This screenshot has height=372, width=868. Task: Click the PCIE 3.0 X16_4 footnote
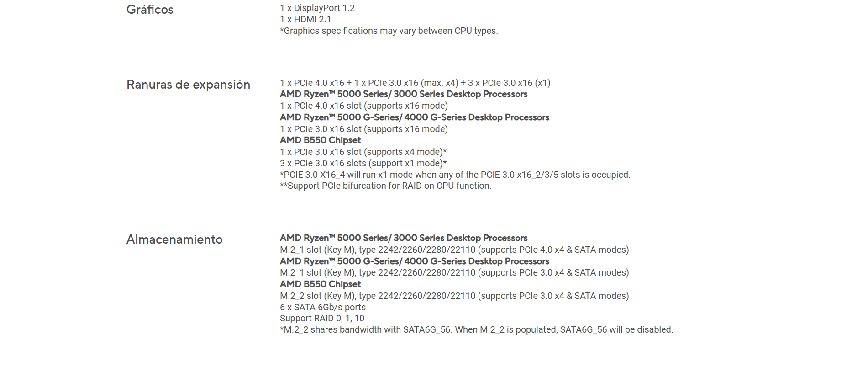[x=455, y=175]
